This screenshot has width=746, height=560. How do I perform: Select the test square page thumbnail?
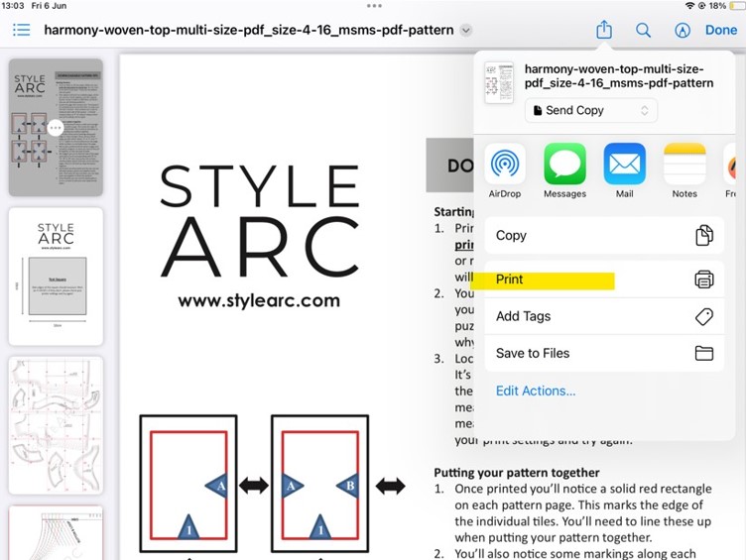pos(56,277)
